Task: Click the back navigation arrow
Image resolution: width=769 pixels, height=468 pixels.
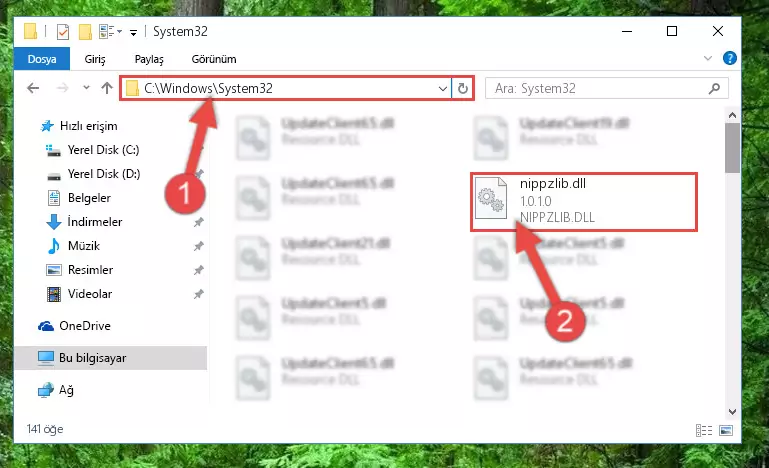Action: pos(33,88)
